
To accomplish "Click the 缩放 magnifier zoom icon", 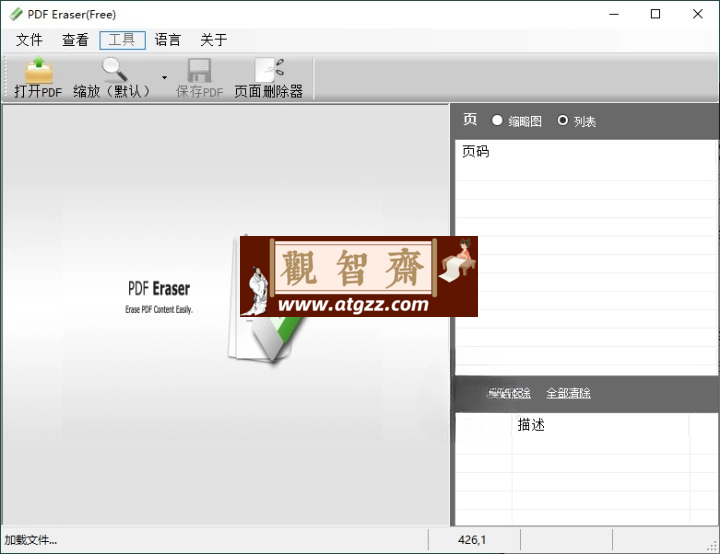I will [114, 69].
